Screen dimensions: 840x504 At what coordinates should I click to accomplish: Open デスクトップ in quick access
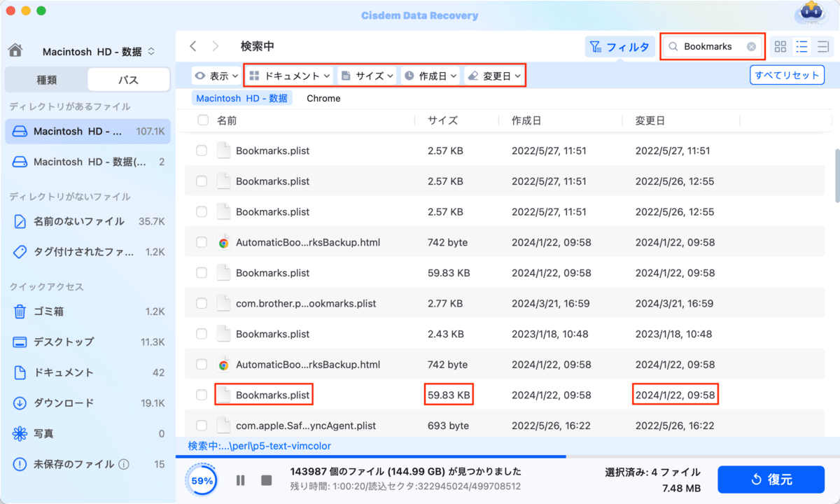click(x=88, y=342)
